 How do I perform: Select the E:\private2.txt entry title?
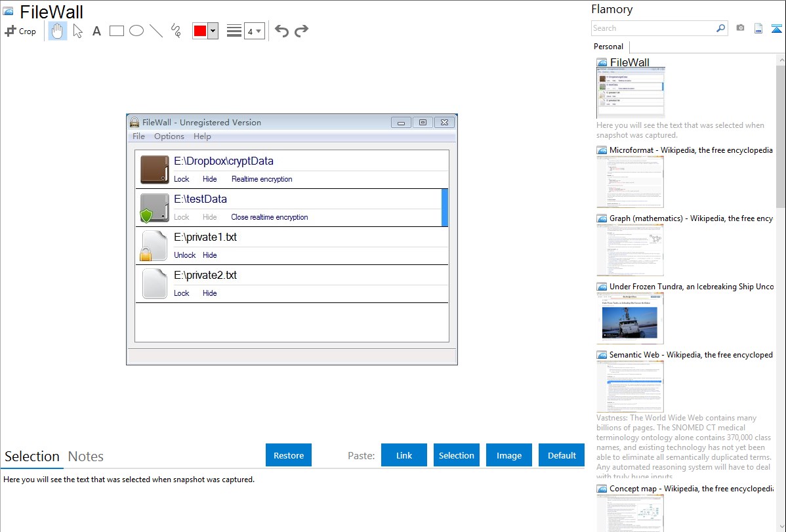click(x=205, y=276)
